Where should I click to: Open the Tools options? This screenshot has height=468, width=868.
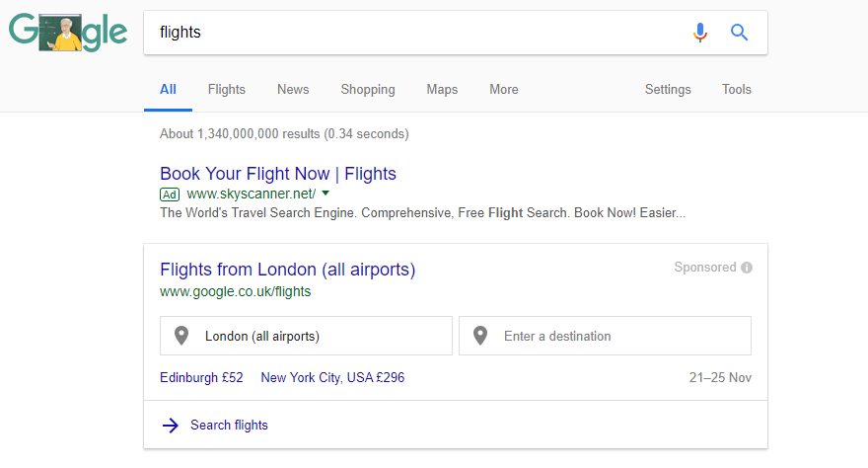(x=736, y=90)
